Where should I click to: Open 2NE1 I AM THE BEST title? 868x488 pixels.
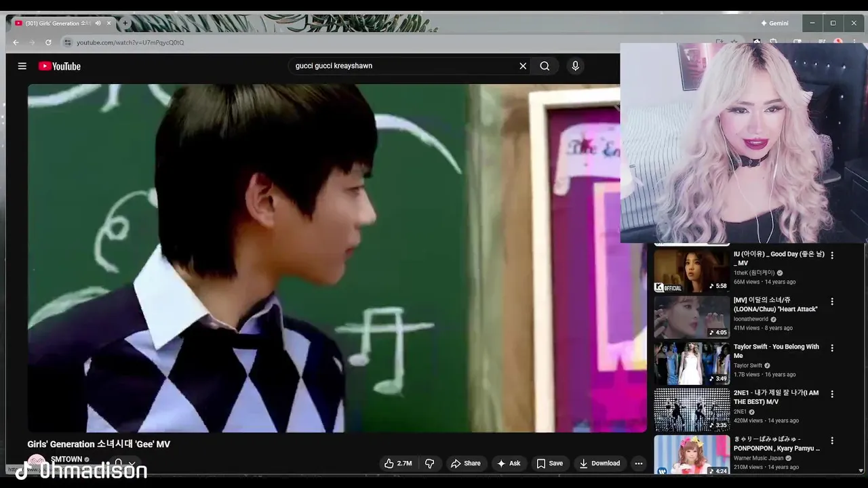click(776, 397)
